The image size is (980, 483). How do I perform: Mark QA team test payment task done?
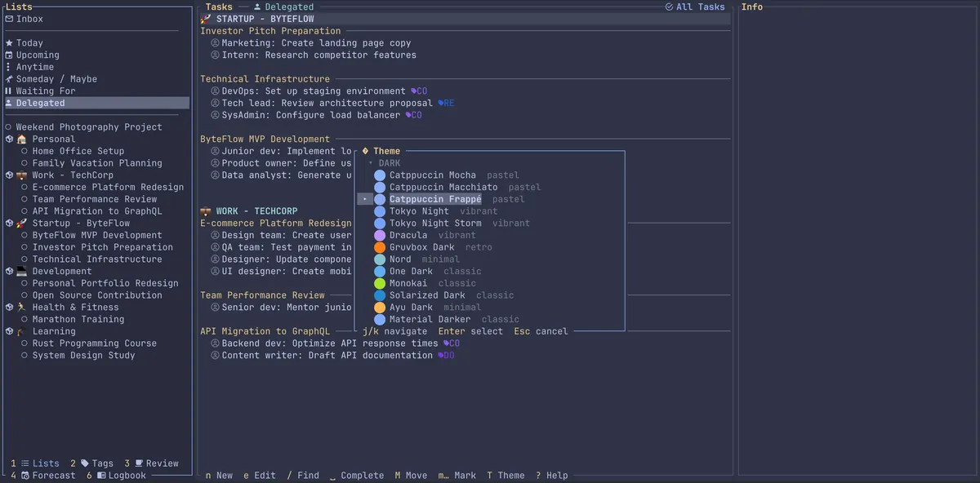click(216, 247)
